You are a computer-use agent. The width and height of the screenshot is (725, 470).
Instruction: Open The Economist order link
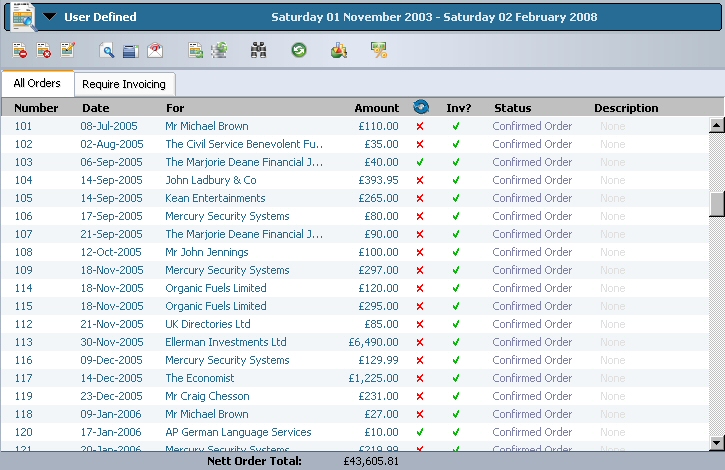pos(200,378)
